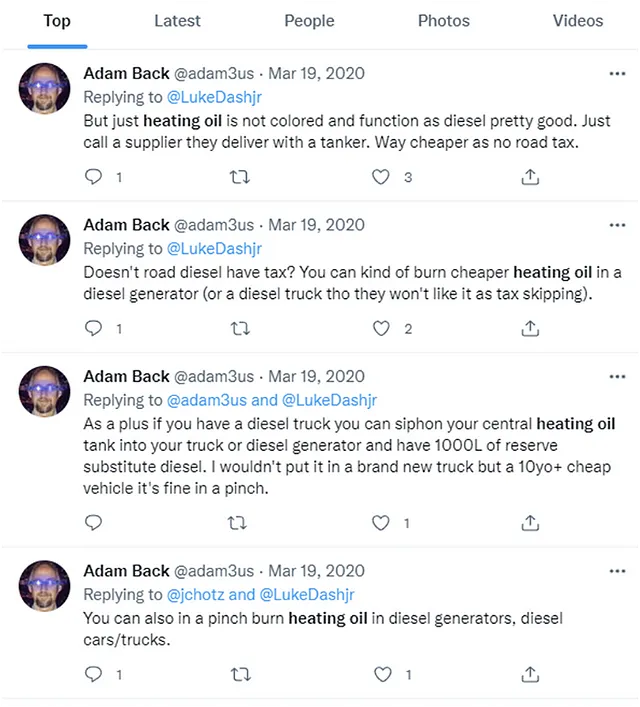Share the last tweet about diesel cars/trucks
The width and height of the screenshot is (640, 707).
click(530, 675)
